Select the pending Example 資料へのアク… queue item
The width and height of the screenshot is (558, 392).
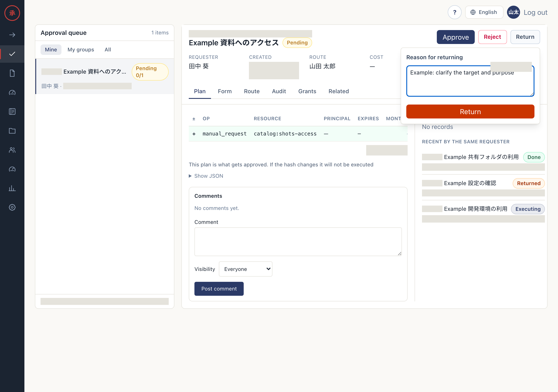pyautogui.click(x=105, y=76)
